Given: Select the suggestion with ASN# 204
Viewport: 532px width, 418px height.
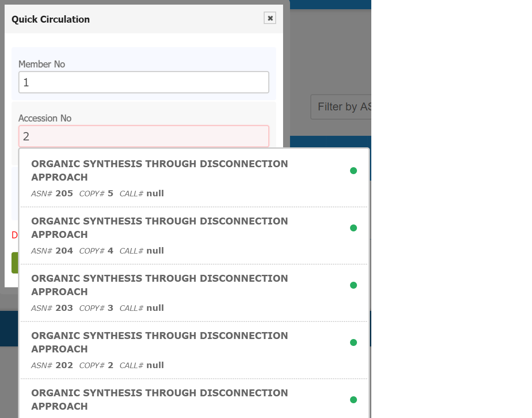Looking at the screenshot, I should (194, 236).
